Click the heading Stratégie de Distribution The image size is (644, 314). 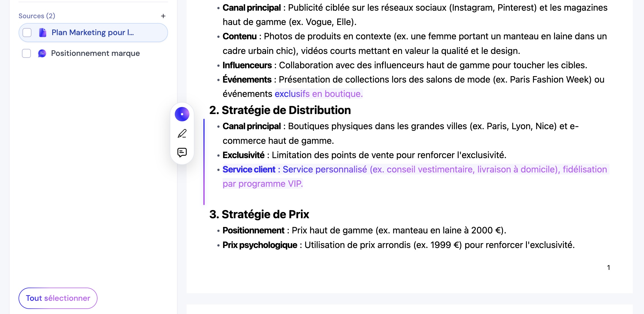(x=280, y=110)
